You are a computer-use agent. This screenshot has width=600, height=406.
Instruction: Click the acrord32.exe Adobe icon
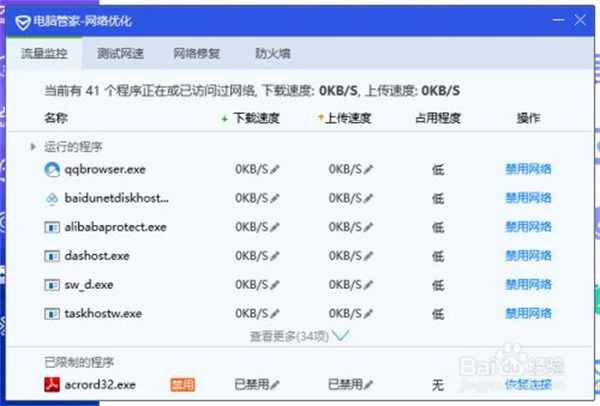click(52, 385)
